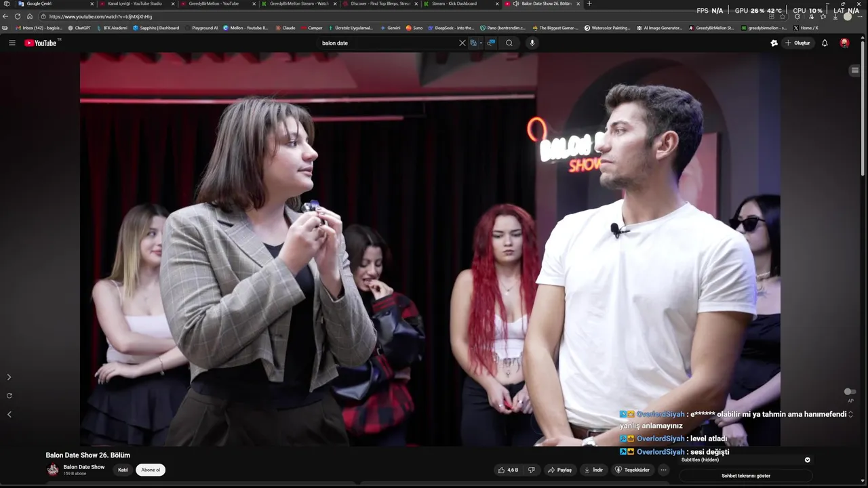Open the YouTube hamburger guide menu
Screen dimensions: 868x488
coord(12,43)
